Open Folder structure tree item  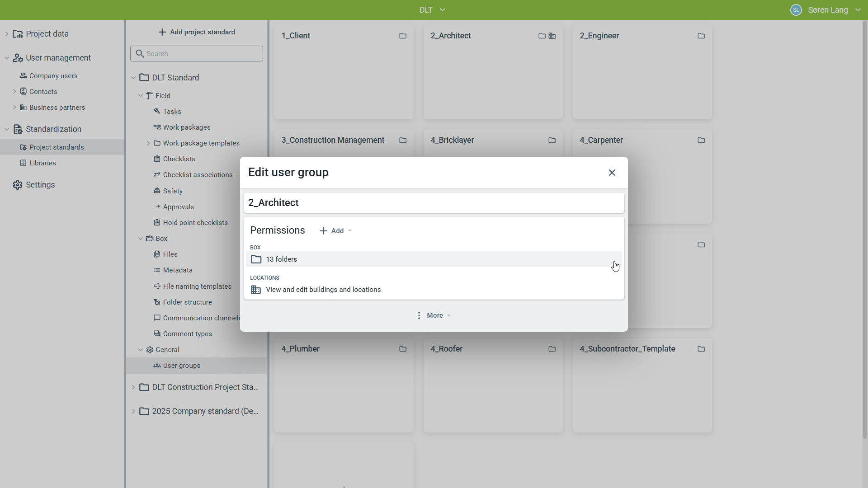click(x=187, y=302)
